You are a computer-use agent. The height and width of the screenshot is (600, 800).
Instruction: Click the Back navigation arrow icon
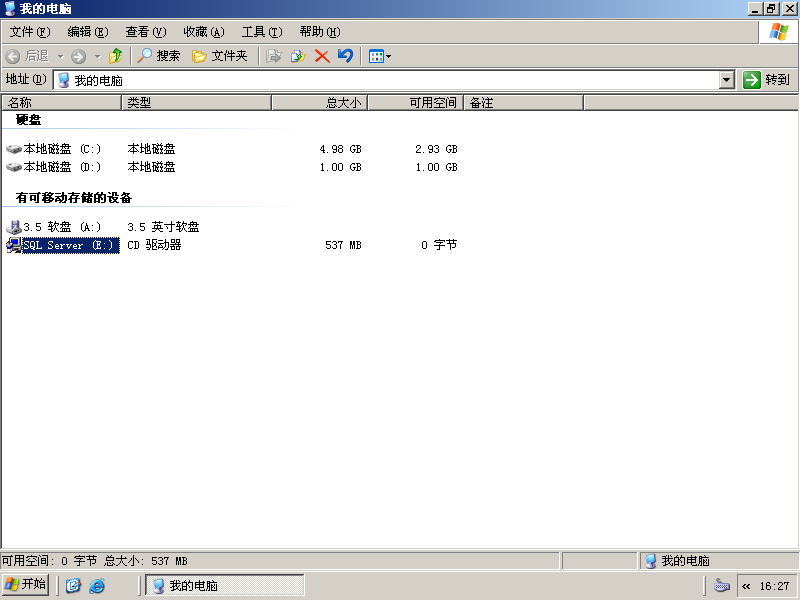pyautogui.click(x=13, y=56)
